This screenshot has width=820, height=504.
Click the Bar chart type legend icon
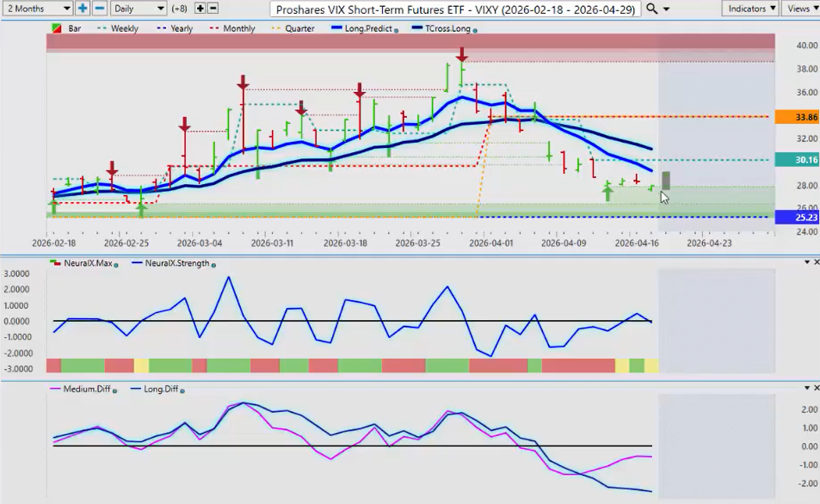59,28
